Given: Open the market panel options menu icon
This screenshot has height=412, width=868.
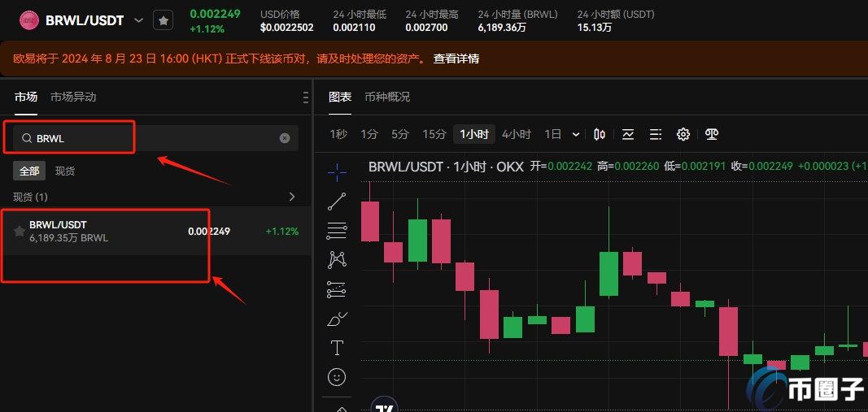Looking at the screenshot, I should click(x=306, y=98).
